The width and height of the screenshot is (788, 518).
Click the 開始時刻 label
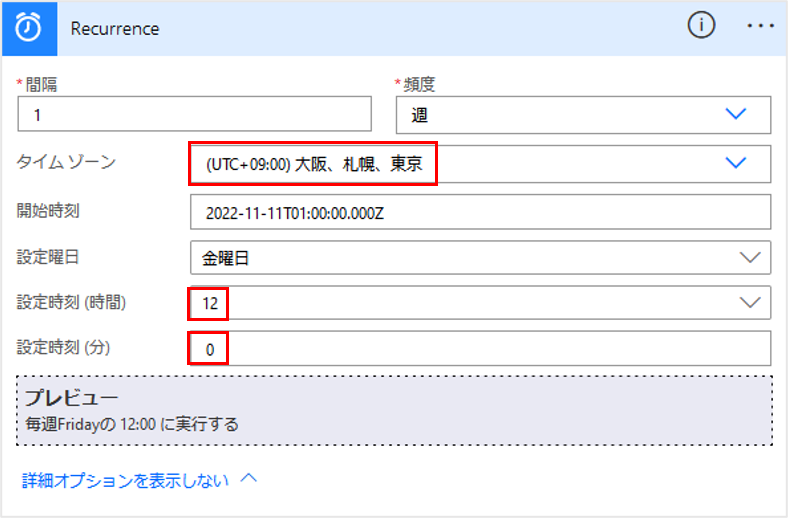pos(48,211)
